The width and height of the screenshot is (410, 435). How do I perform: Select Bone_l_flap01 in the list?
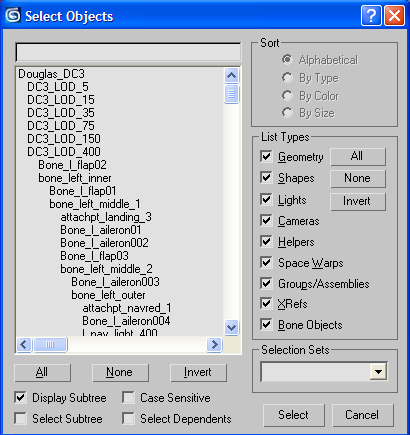[83, 191]
